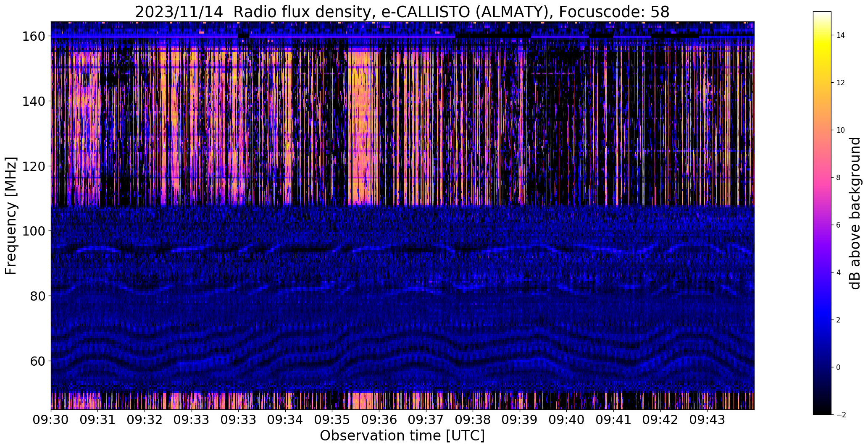Click the colorbar tick label 14

point(841,35)
